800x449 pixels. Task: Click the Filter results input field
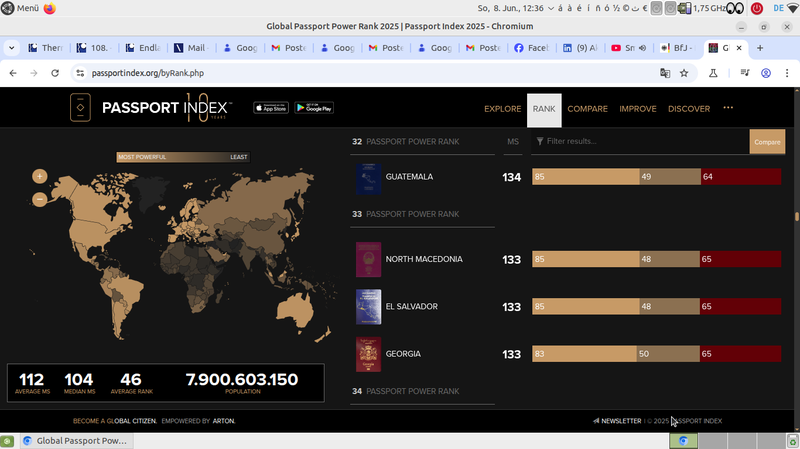(640, 142)
